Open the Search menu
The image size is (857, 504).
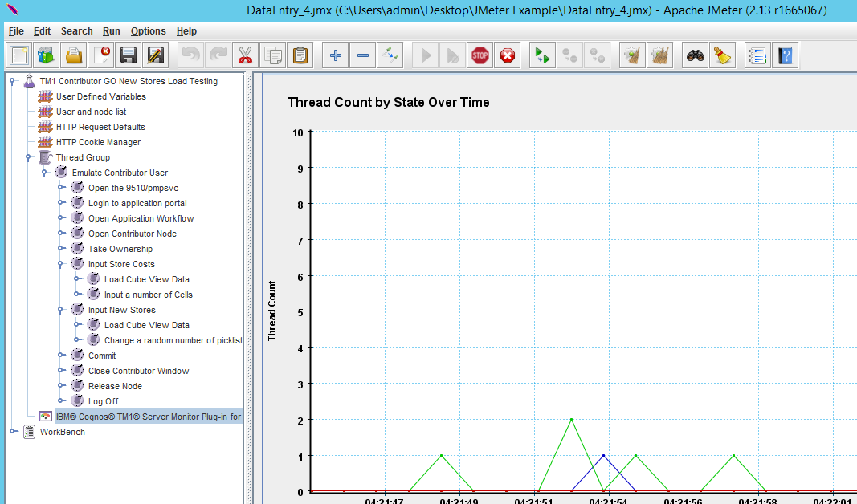click(x=76, y=31)
